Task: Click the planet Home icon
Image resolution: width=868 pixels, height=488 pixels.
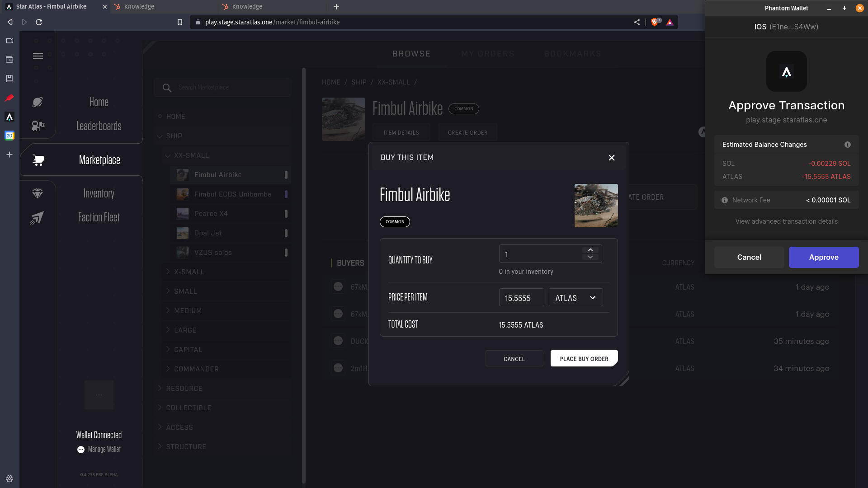Action: [38, 102]
